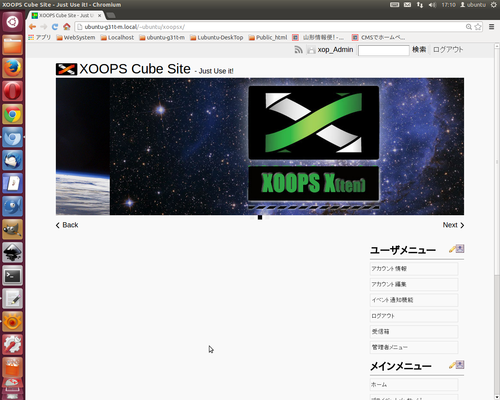Screen dimensions: 500x400
Task: Open the zoom magnifier in address bar
Action: [x=469, y=27]
